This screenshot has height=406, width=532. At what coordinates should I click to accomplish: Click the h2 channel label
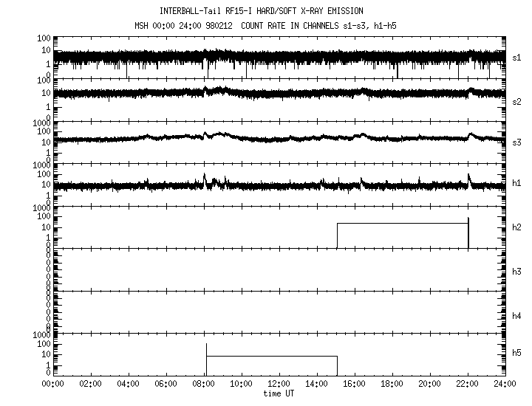516,227
